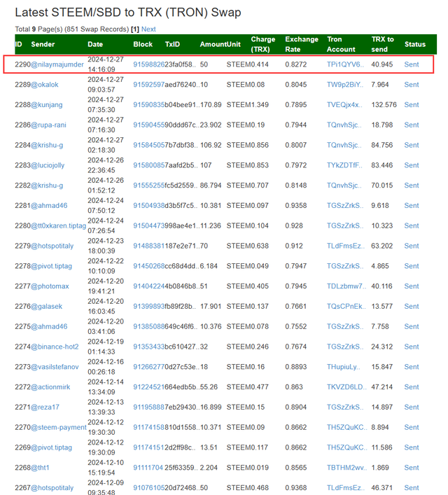Open Tron account TLdFmsEz.. in row 2279
Image resolution: width=448 pixels, height=495 pixels.
tap(345, 246)
